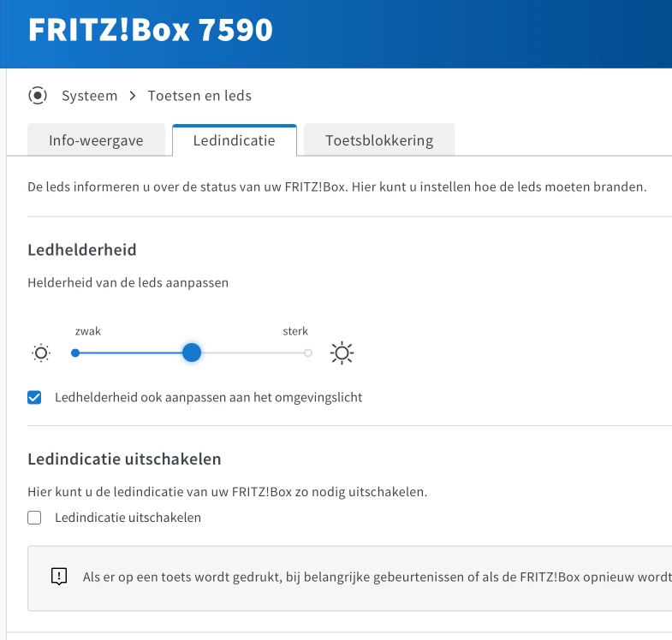Click the 'Hier kunt u de ledindicatie' text
The width and height of the screenshot is (672, 640).
point(228,492)
